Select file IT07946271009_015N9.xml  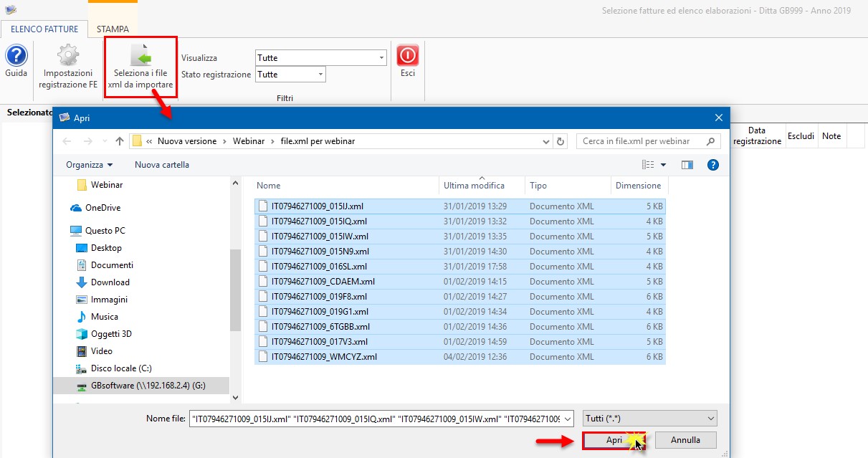[x=460, y=252]
